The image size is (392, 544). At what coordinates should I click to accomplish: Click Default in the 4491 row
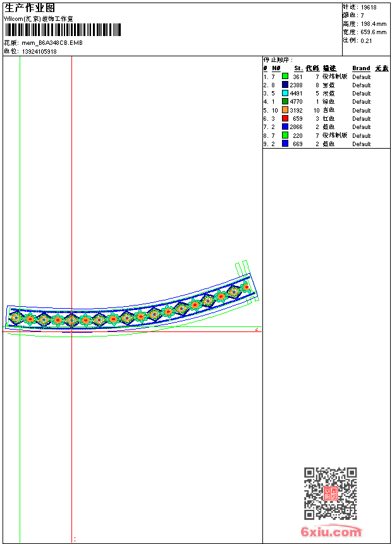point(362,94)
